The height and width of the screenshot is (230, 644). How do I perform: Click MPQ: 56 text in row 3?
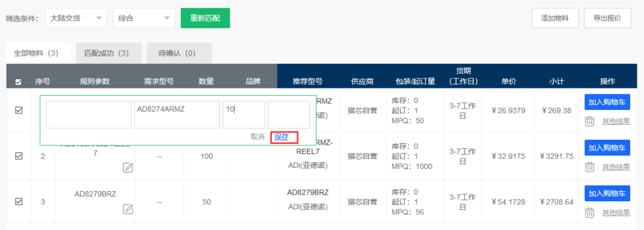point(408,212)
